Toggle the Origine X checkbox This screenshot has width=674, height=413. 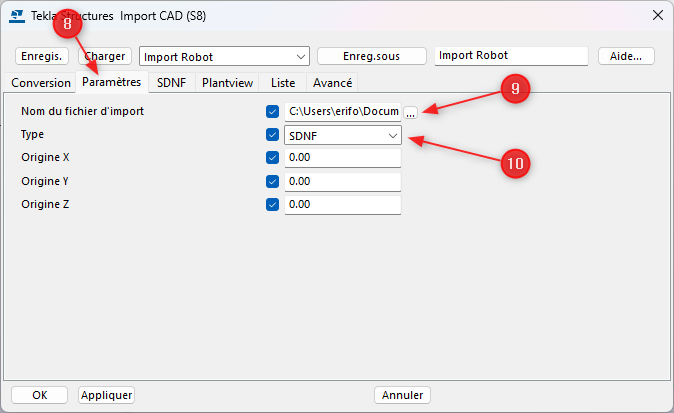[273, 157]
